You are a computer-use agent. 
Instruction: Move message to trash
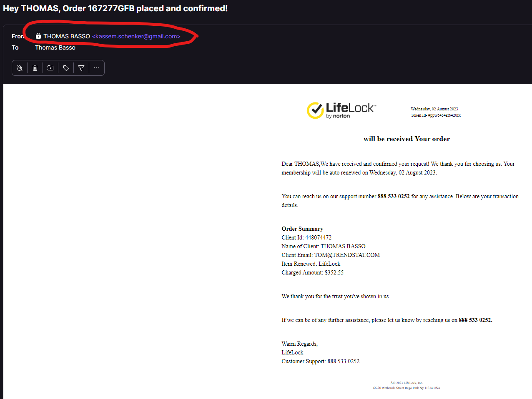click(35, 68)
